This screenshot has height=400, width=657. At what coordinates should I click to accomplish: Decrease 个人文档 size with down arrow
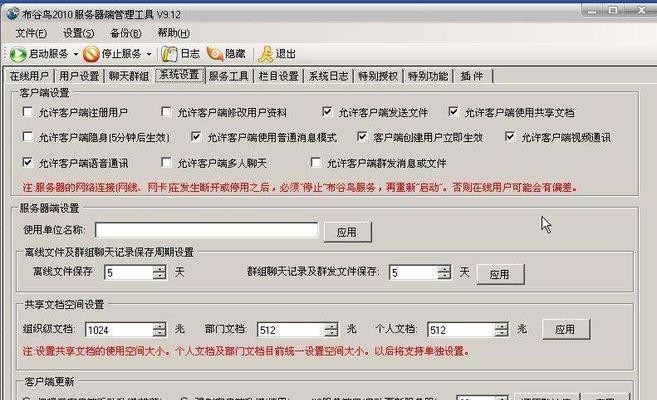(502, 334)
